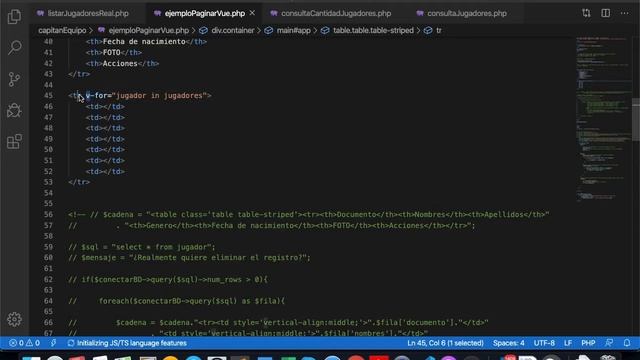
Task: Open the Extensions view
Action: click(x=14, y=142)
